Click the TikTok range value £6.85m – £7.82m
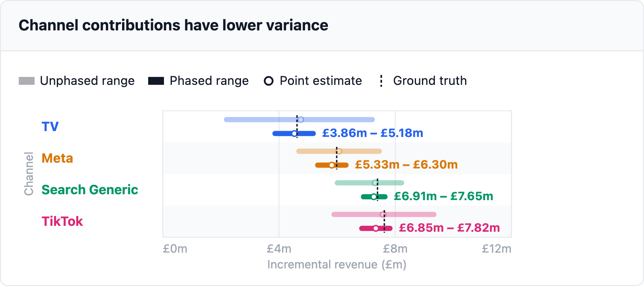 point(449,228)
